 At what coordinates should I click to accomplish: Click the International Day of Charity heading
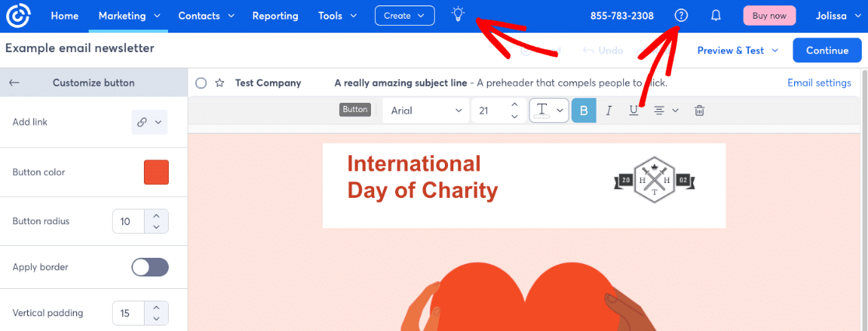422,178
